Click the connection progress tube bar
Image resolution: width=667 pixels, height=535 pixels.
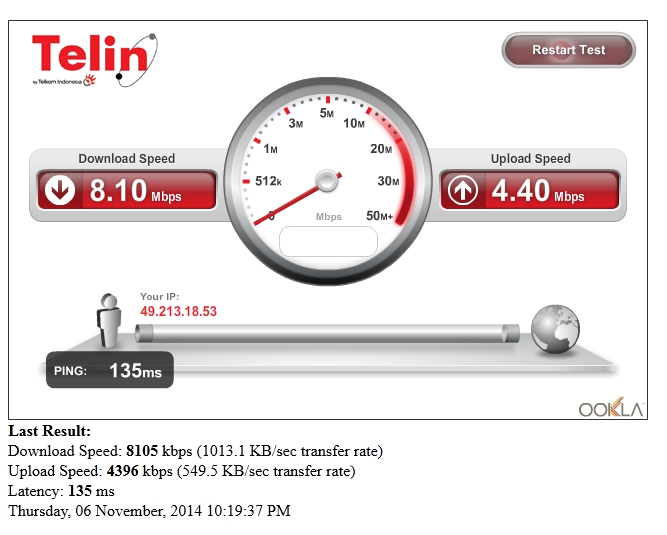327,333
